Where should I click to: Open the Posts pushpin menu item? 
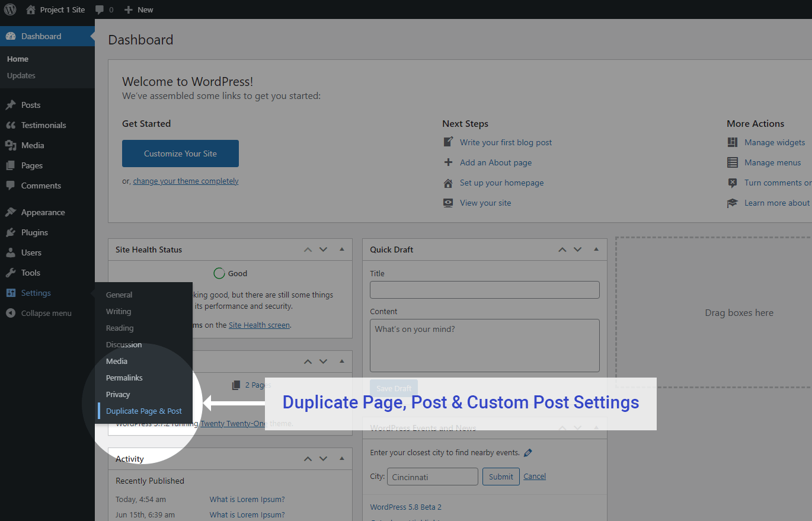pyautogui.click(x=11, y=105)
